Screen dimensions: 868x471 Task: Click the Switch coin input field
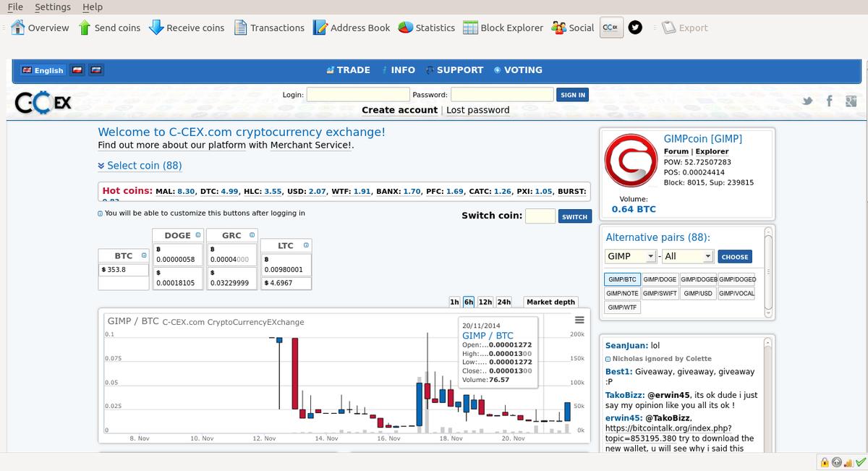click(x=540, y=216)
